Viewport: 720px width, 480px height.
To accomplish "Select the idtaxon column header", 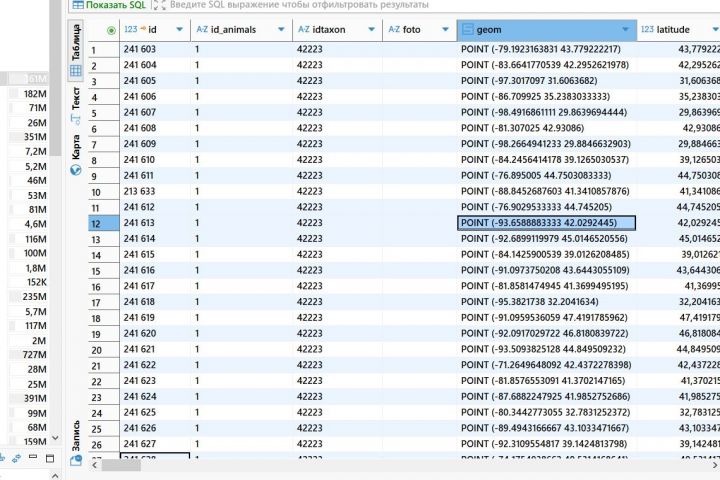I will tap(338, 30).
